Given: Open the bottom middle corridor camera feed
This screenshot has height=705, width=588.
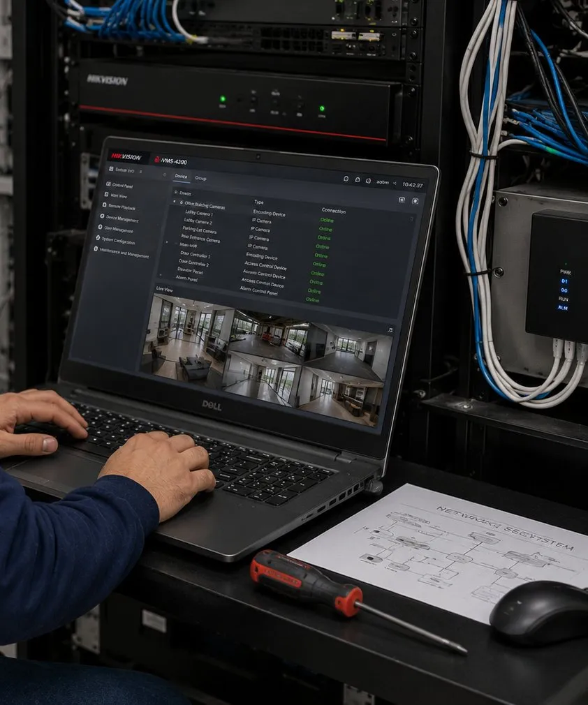Looking at the screenshot, I should click(x=261, y=379).
